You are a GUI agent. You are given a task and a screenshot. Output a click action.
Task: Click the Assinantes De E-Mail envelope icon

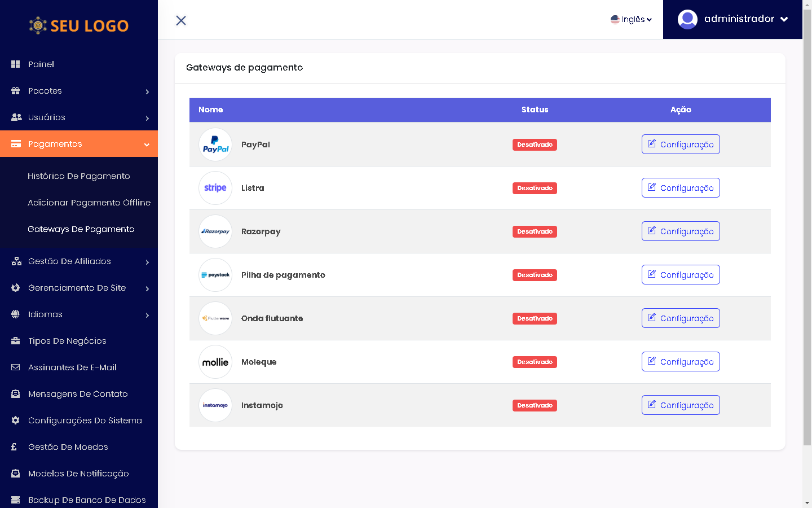click(x=16, y=367)
